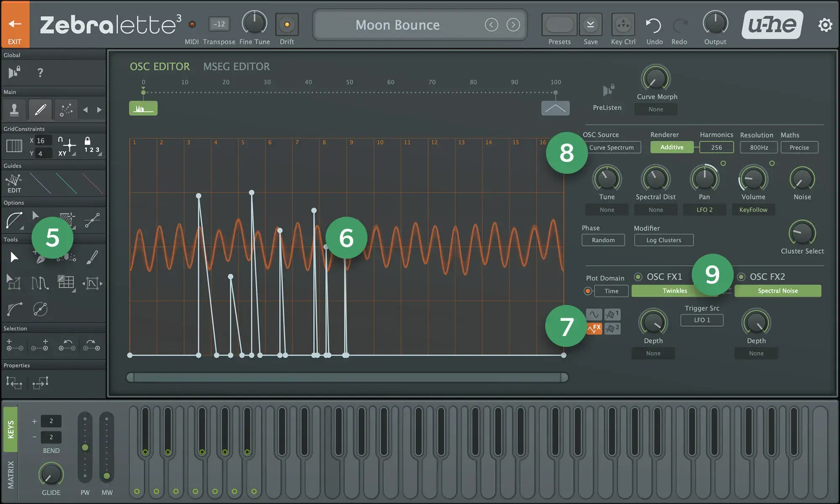
Task: Activate the pencil editing tool
Action: pyautogui.click(x=40, y=110)
